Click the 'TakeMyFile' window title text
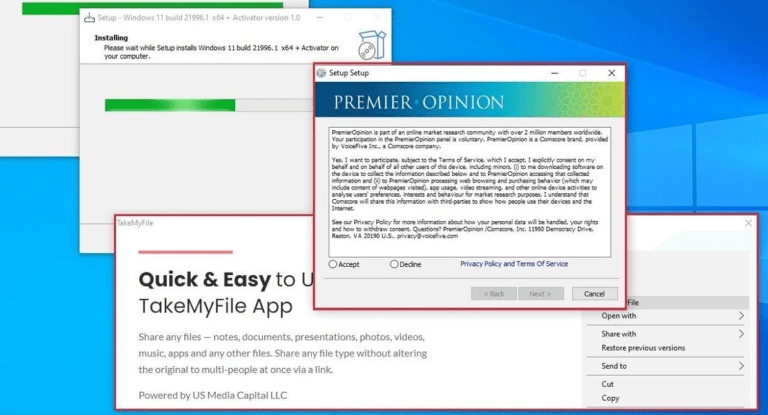Image resolution: width=768 pixels, height=415 pixels. pos(135,223)
